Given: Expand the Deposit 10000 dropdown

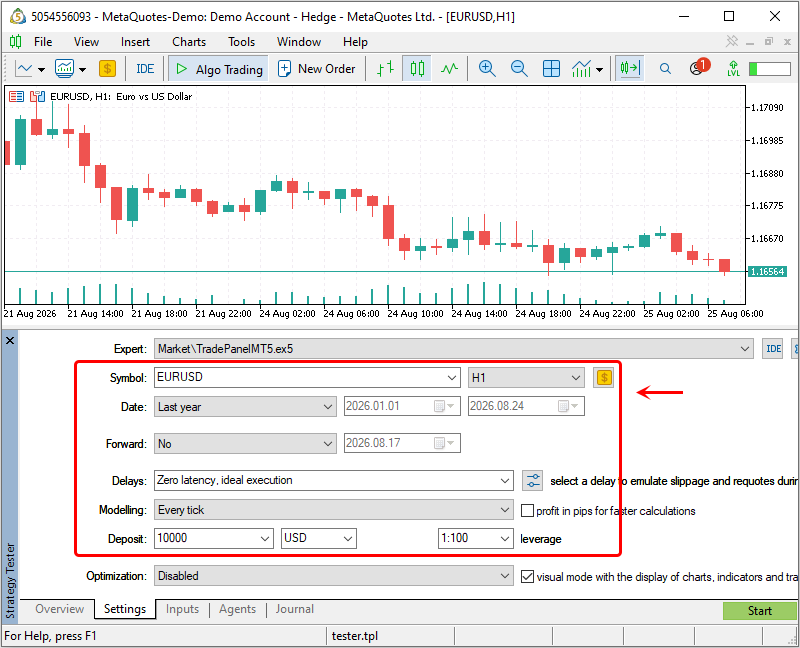Looking at the screenshot, I should (x=264, y=538).
